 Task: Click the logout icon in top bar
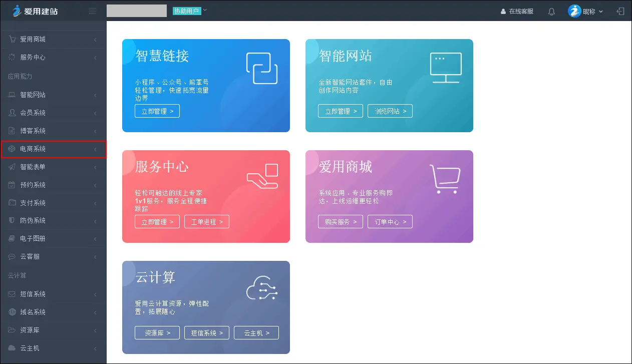click(621, 11)
